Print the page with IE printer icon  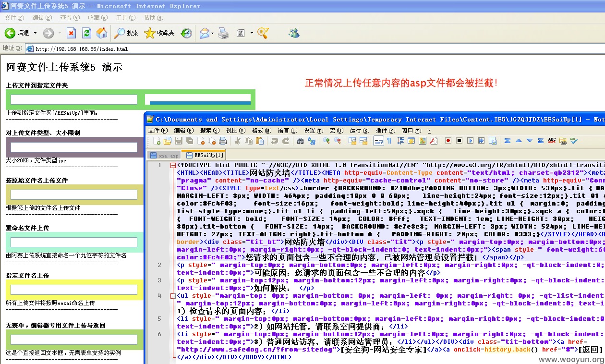point(223,33)
